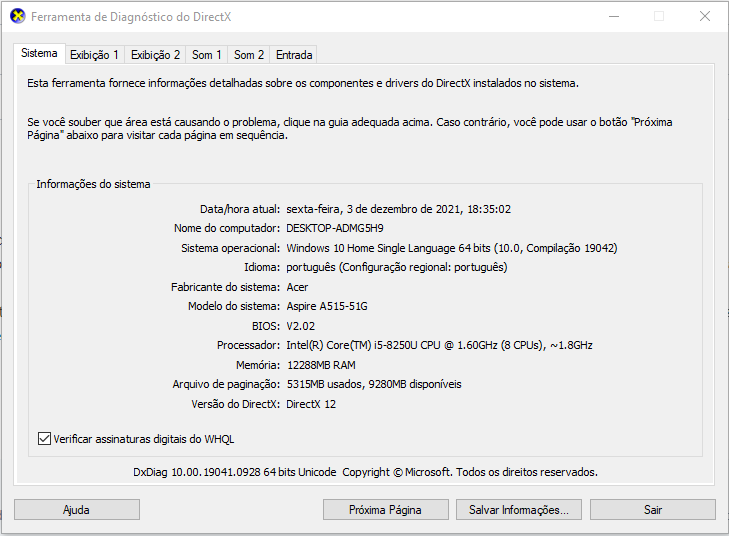The image size is (729, 536).
Task: Click the Ajuda button
Action: (77, 510)
